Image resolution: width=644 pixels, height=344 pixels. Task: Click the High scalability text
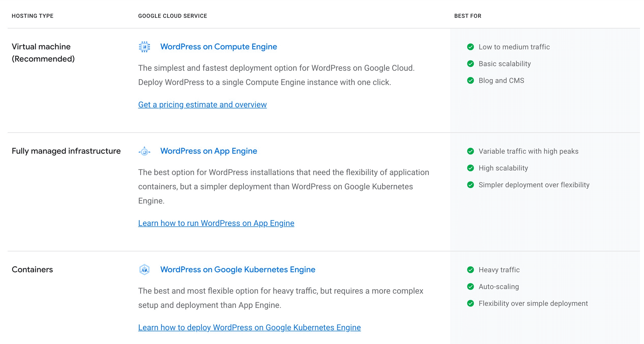[x=503, y=168]
